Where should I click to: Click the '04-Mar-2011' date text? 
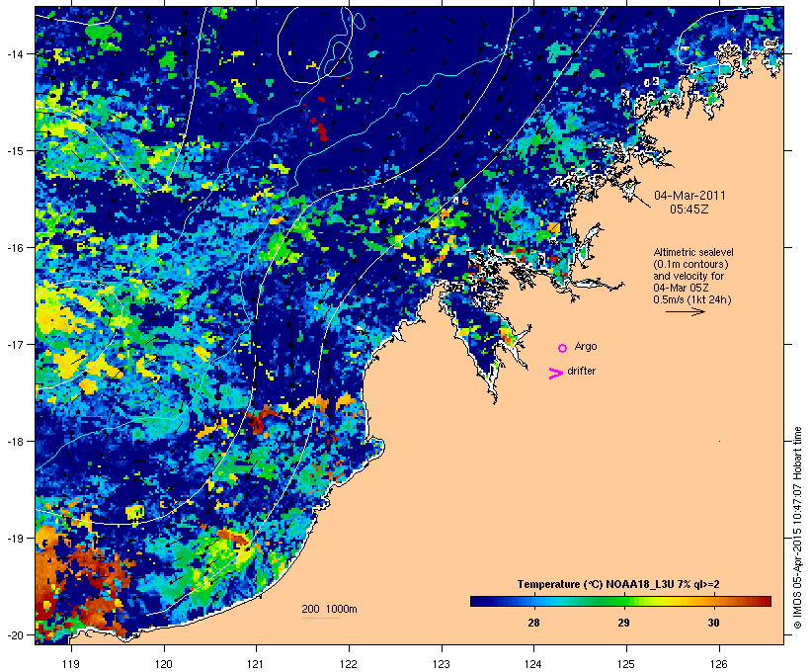click(x=689, y=196)
